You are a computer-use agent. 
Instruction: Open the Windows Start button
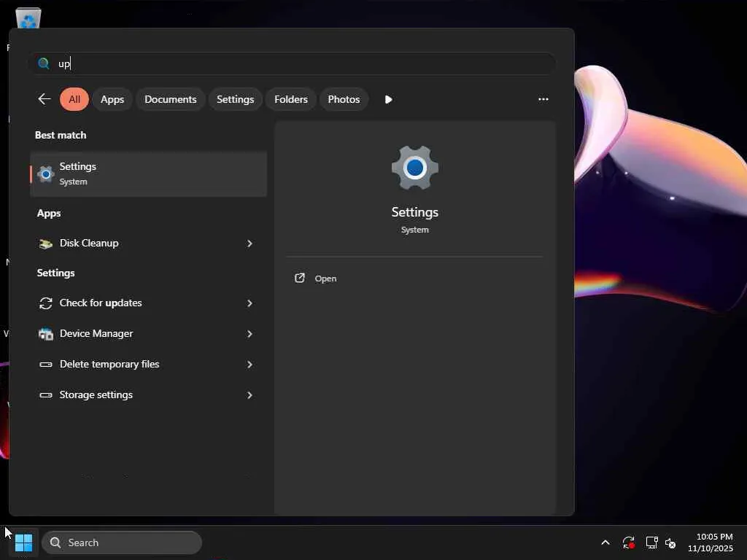click(24, 542)
